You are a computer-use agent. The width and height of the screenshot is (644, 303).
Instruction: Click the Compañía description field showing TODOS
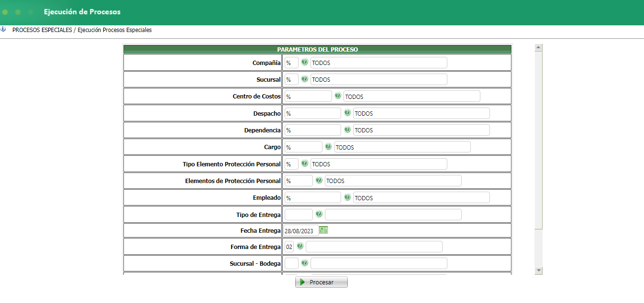[379, 63]
